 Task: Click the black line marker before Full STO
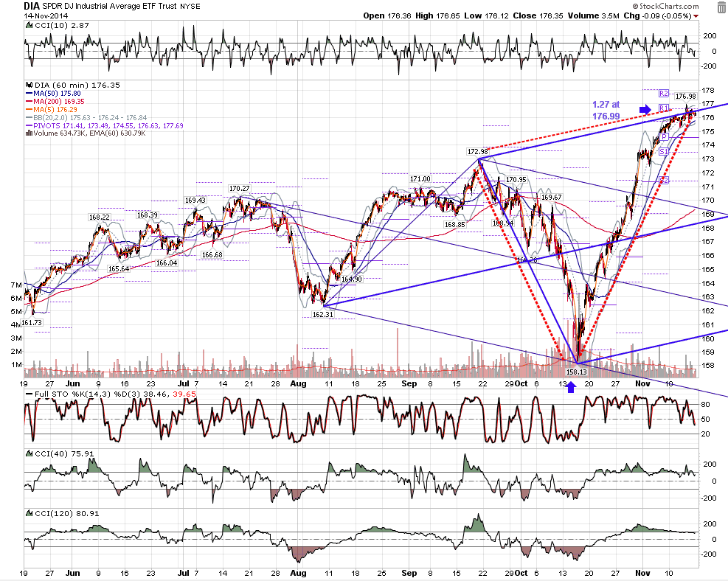pyautogui.click(x=29, y=394)
